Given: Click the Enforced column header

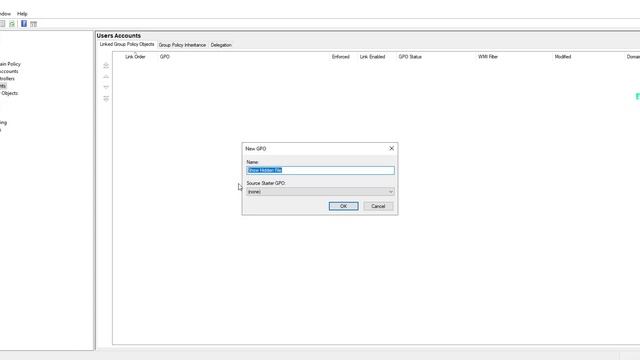Looking at the screenshot, I should tap(340, 57).
